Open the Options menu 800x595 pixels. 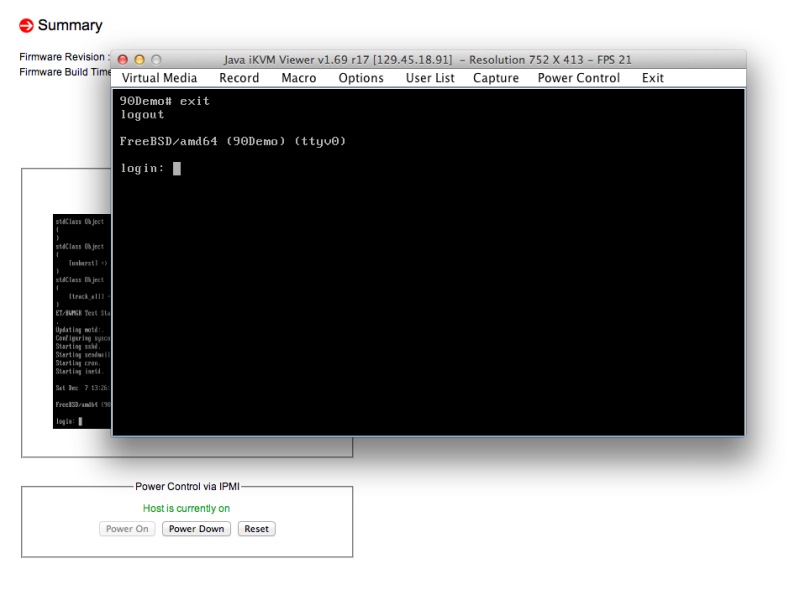[361, 78]
